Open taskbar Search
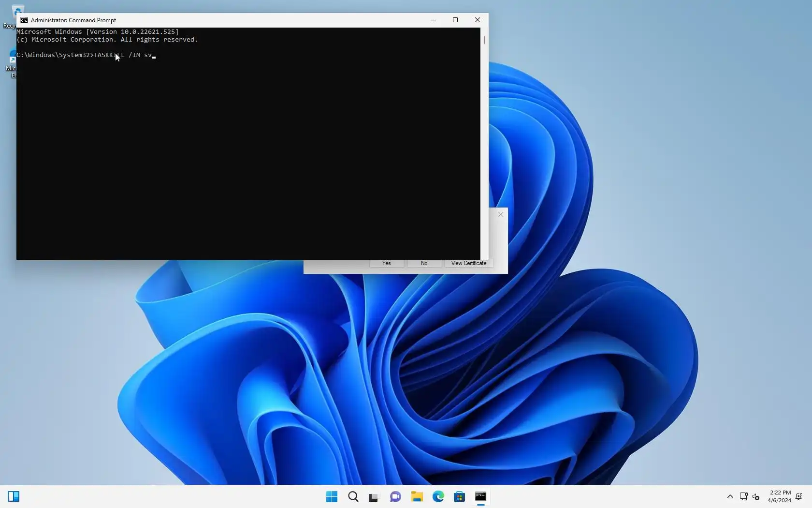Viewport: 812px width, 508px height. point(353,496)
